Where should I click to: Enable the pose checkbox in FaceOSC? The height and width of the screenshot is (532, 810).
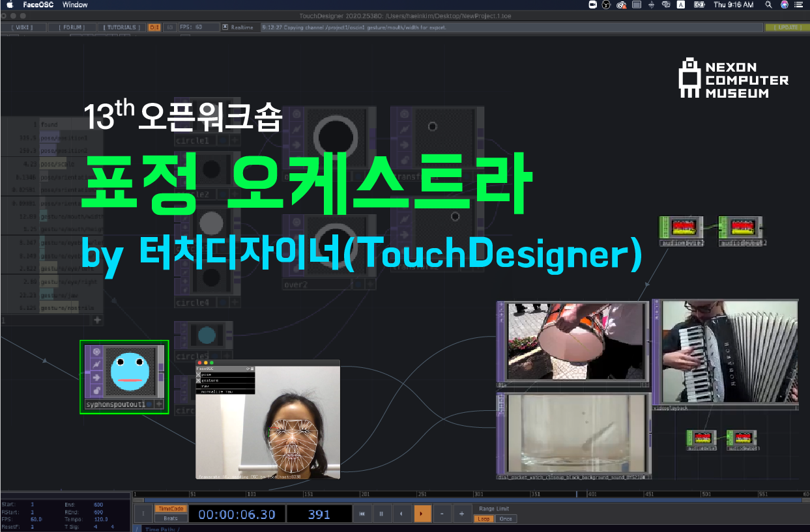[x=199, y=375]
